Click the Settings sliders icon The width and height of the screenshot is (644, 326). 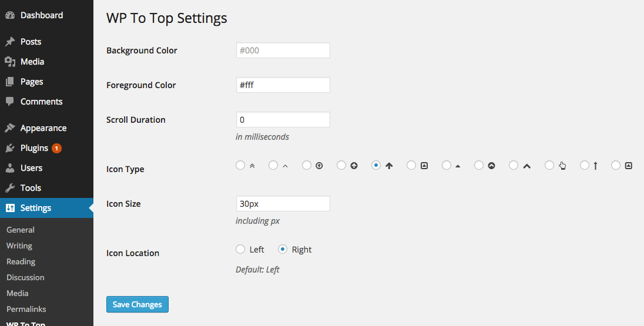[x=10, y=208]
